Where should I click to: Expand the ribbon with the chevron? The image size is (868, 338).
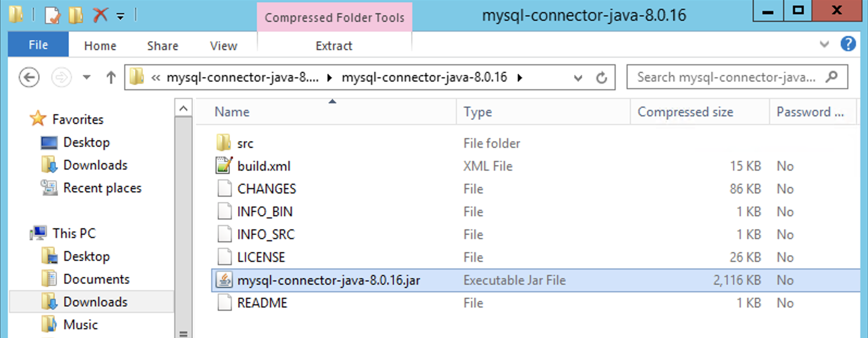[x=824, y=45]
